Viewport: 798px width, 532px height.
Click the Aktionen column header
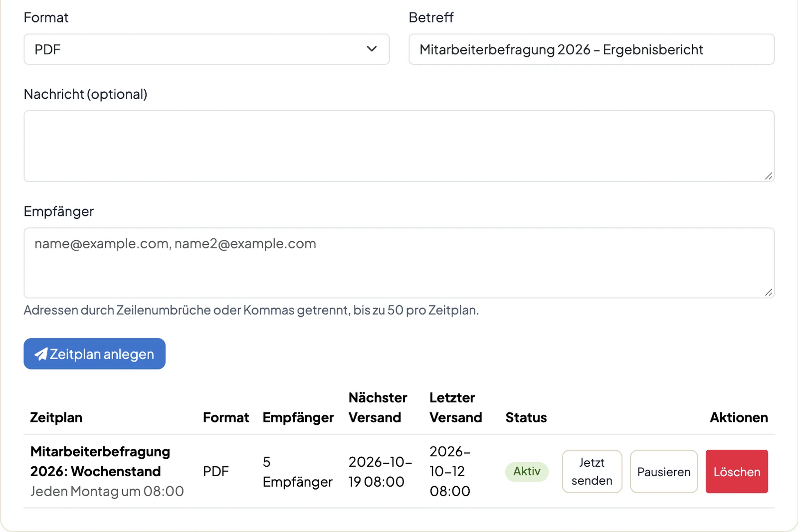click(x=739, y=418)
